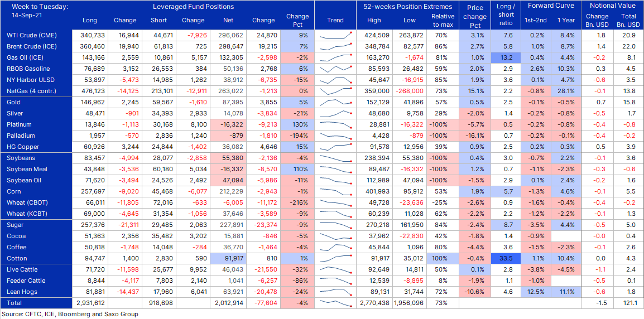Select the HG Copper row label
The height and width of the screenshot is (319, 644).
point(22,147)
